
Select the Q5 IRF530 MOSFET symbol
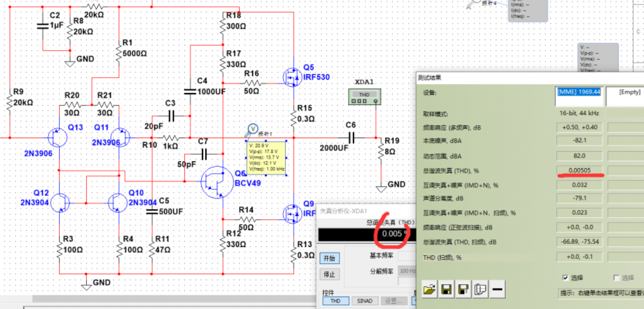tap(291, 76)
